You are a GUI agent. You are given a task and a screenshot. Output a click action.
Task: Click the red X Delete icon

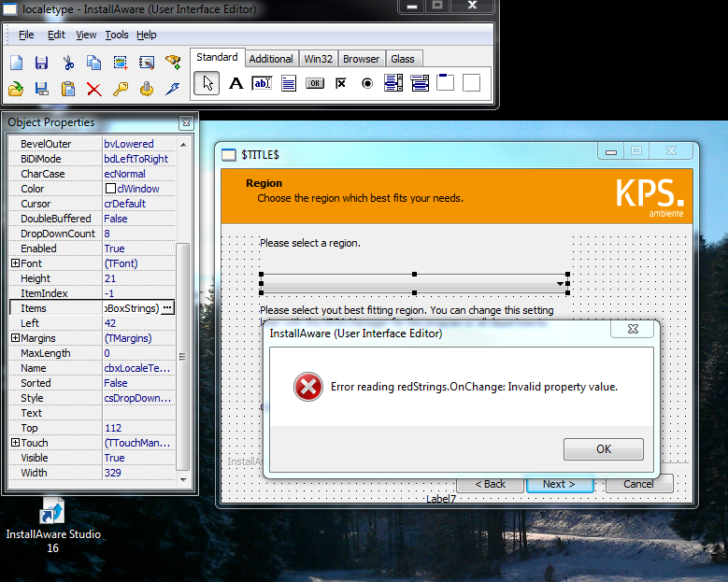(94, 89)
